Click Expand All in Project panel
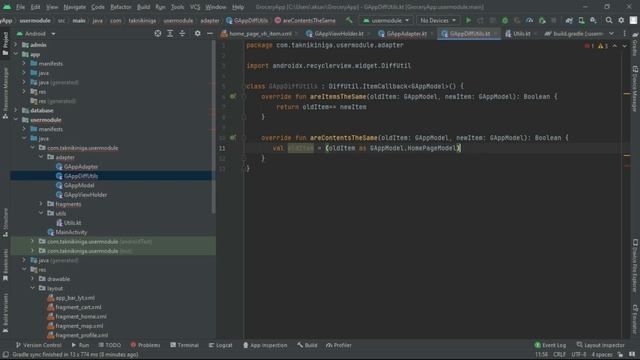Viewport: 640px width, 360px height. 170,33
